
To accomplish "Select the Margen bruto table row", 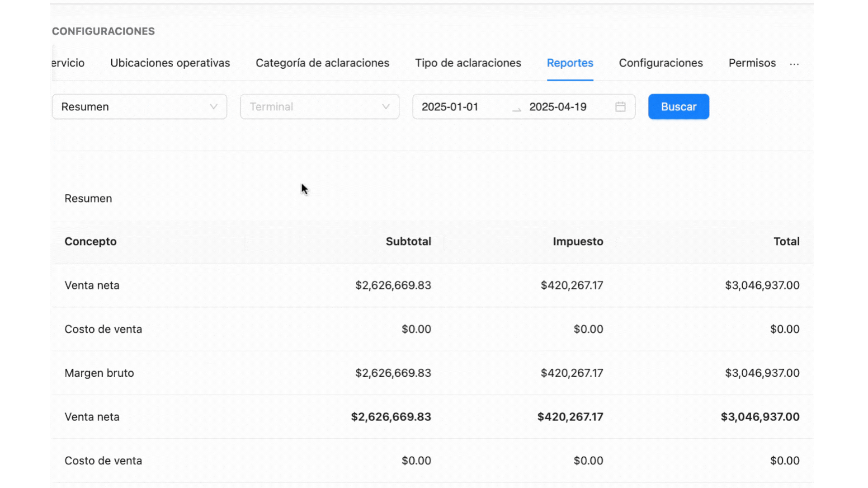I will [99, 373].
